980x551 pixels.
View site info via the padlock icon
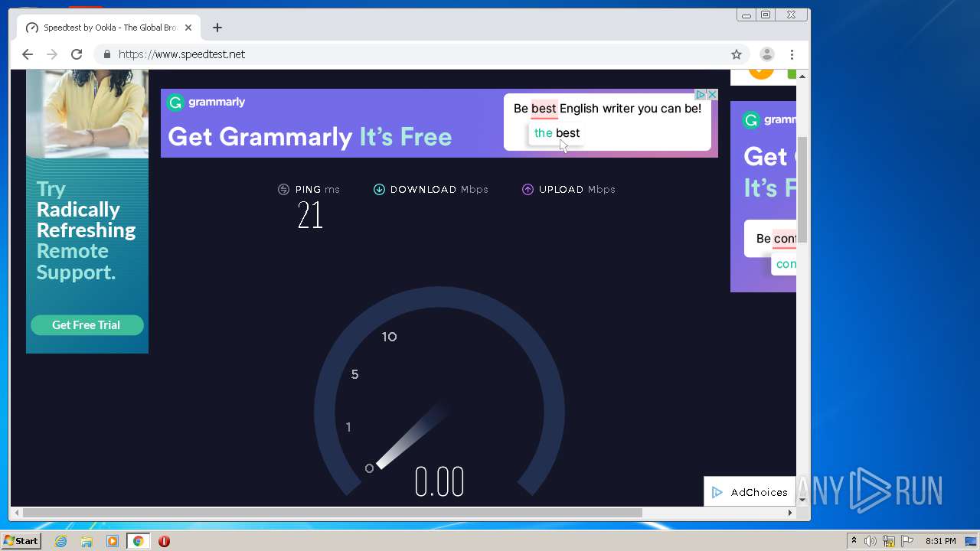point(106,54)
